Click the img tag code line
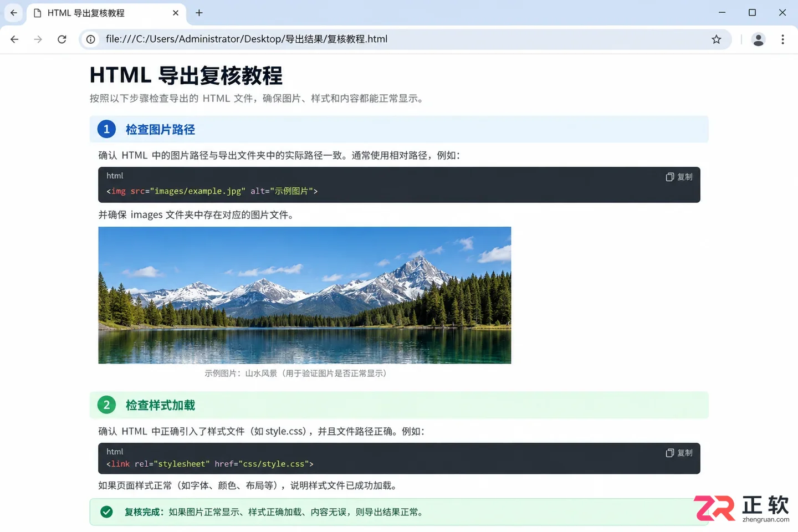This screenshot has height=532, width=798. (x=212, y=191)
